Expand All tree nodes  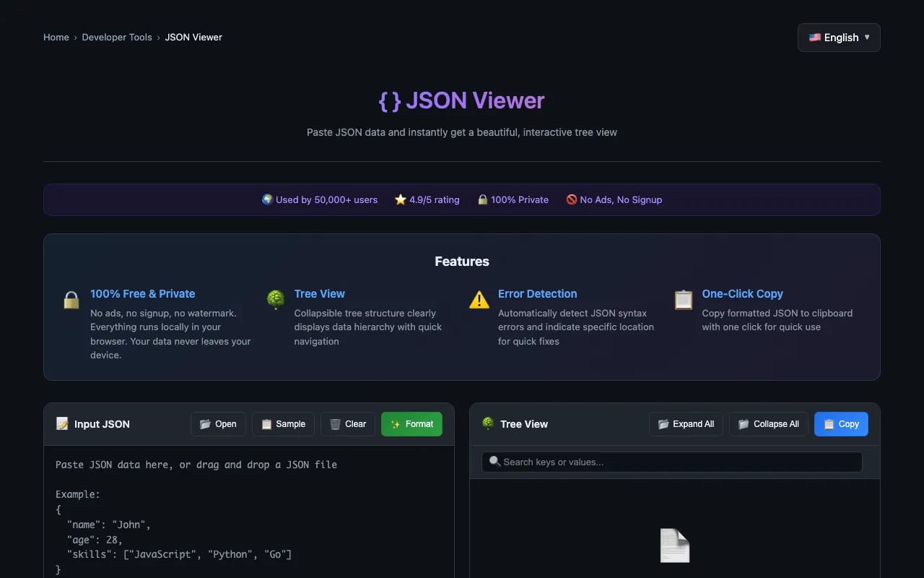click(686, 424)
